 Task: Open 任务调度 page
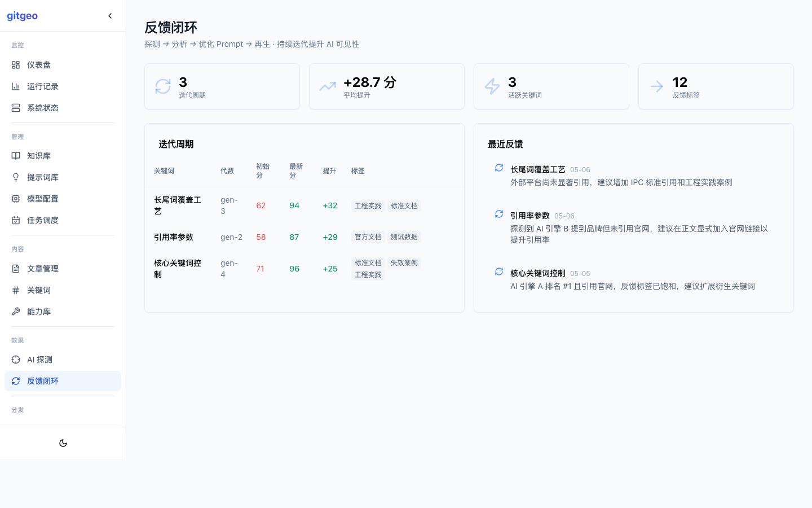(x=63, y=220)
